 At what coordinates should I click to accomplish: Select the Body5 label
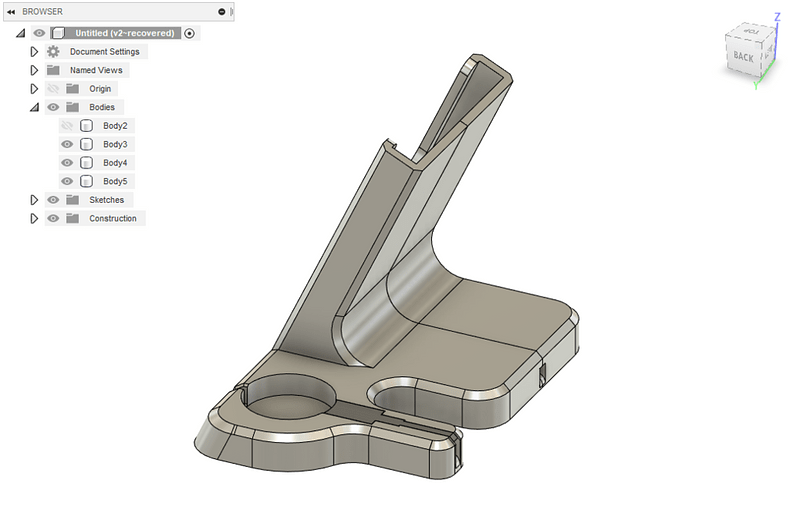115,181
